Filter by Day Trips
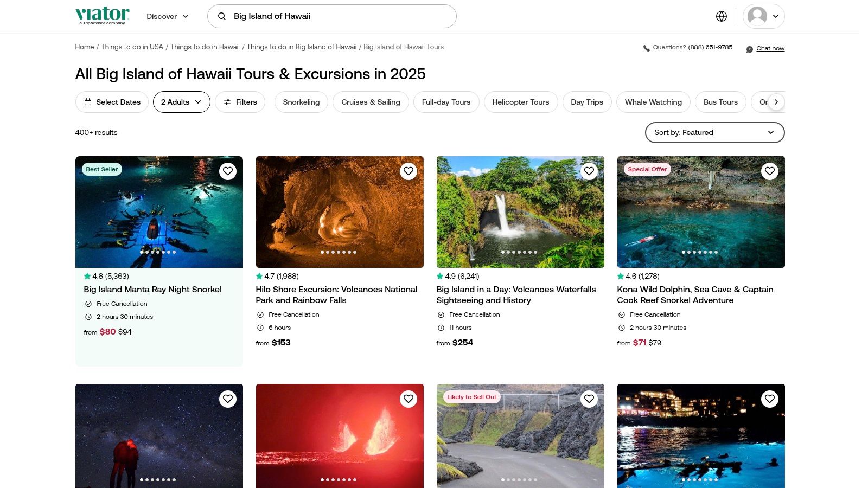This screenshot has width=868, height=488. [x=587, y=102]
